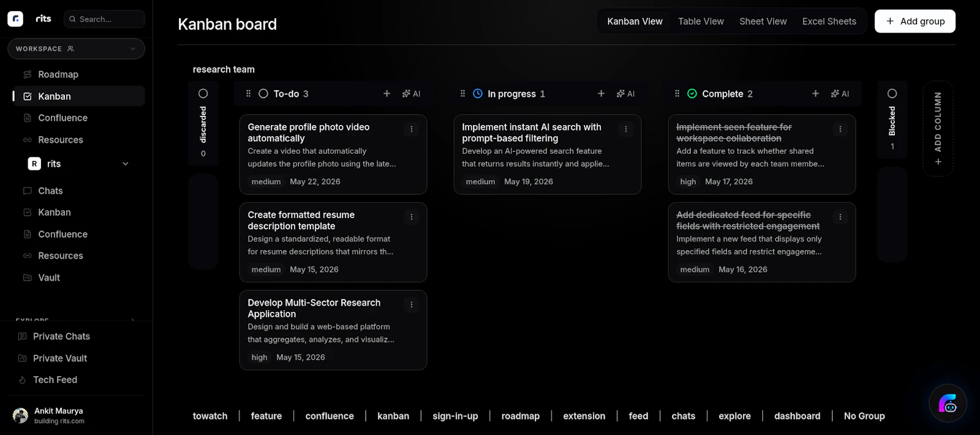
Task: Open the AI assistant chat bubble
Action: point(948,403)
